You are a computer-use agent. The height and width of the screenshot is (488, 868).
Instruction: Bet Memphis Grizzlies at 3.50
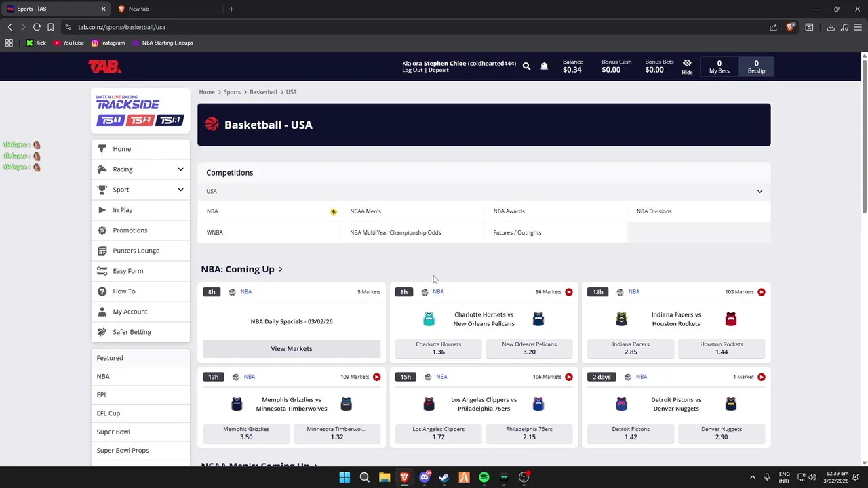(246, 433)
